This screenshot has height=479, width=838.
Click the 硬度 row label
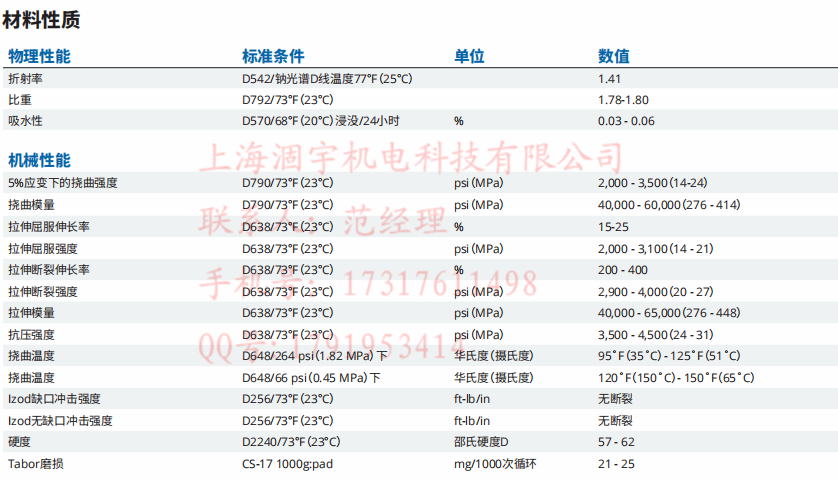click(x=19, y=442)
